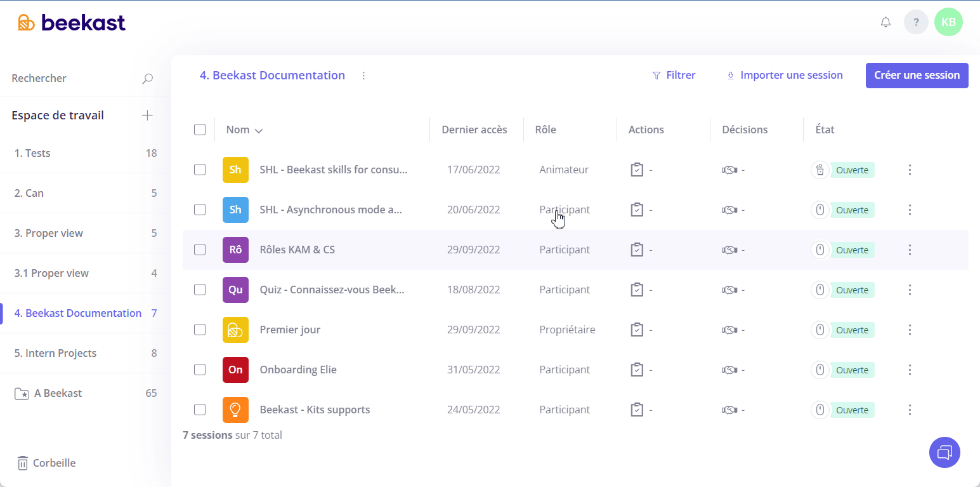Click the red On icon of Onboarding Elie
This screenshot has height=487, width=980.
pyautogui.click(x=235, y=370)
